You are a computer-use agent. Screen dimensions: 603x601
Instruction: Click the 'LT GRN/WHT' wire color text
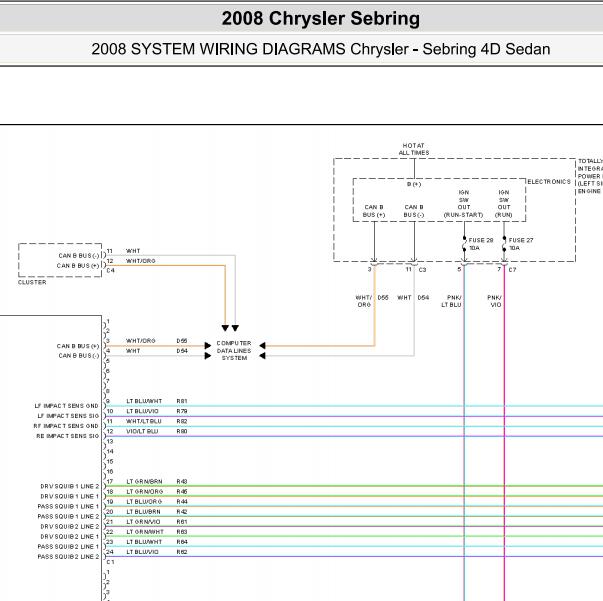pos(145,531)
